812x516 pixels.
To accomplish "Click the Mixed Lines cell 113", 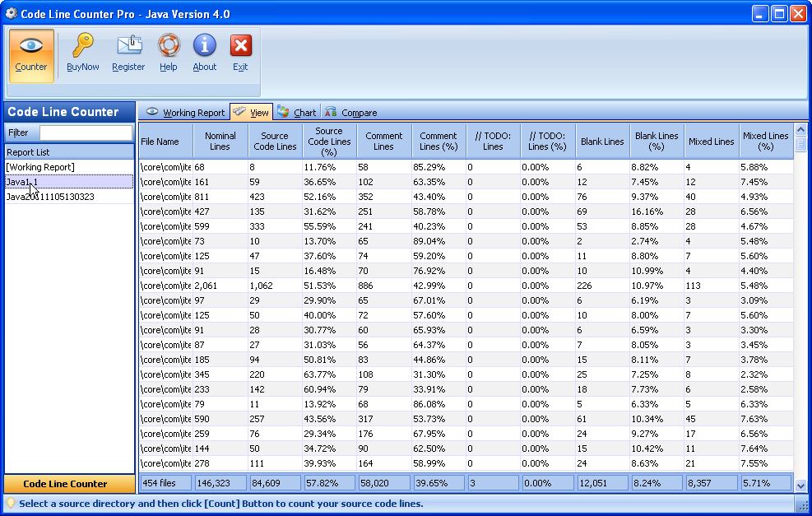I will (x=712, y=286).
